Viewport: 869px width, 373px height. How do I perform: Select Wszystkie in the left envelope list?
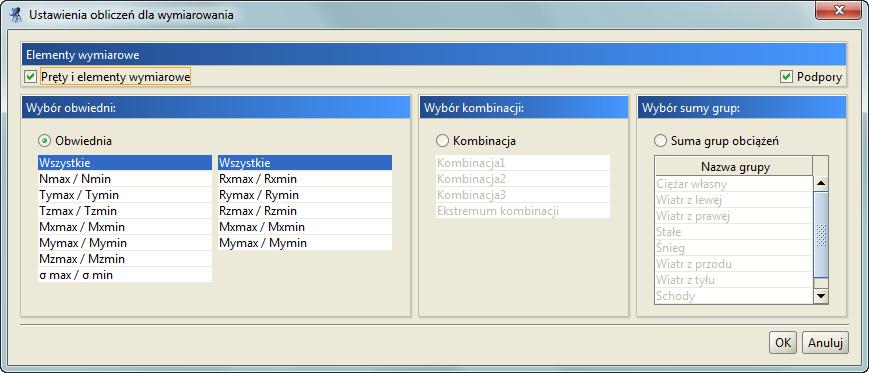(125, 163)
